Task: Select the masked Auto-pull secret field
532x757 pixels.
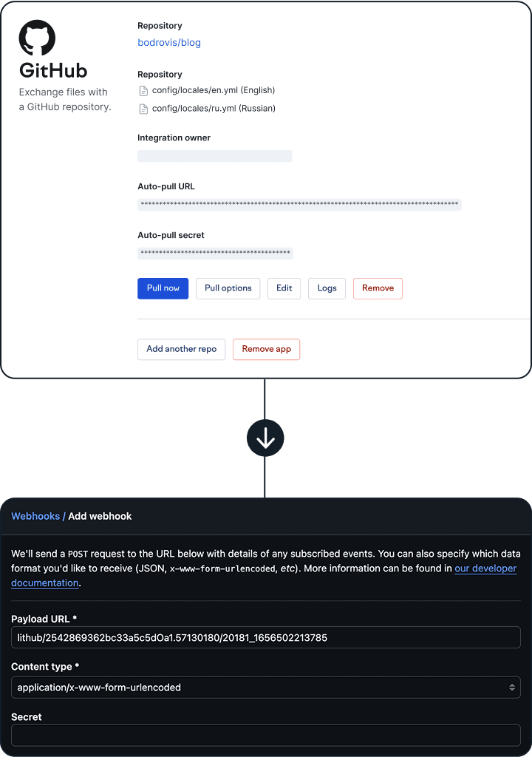Action: pyautogui.click(x=215, y=253)
